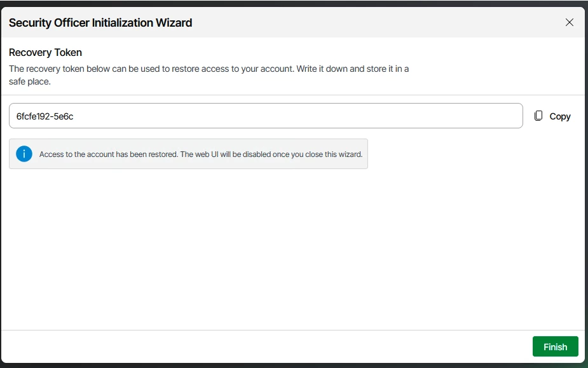Close the Security Officer Initialization Wizard
588x368 pixels.
570,22
